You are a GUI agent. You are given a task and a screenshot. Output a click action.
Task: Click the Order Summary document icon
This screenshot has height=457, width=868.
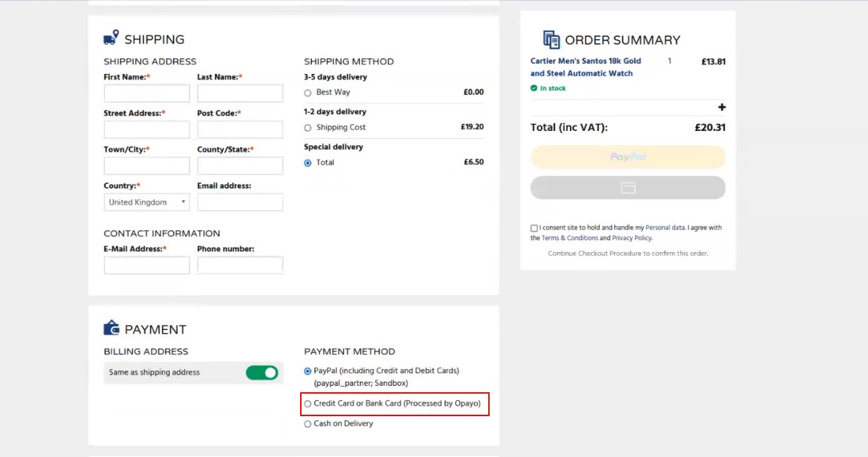tap(552, 39)
